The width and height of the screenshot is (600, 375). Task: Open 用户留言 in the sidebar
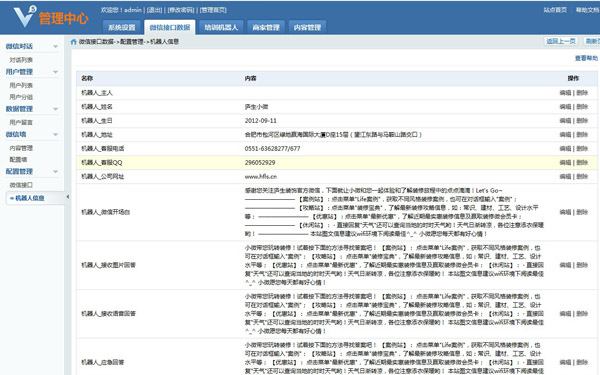pos(21,122)
